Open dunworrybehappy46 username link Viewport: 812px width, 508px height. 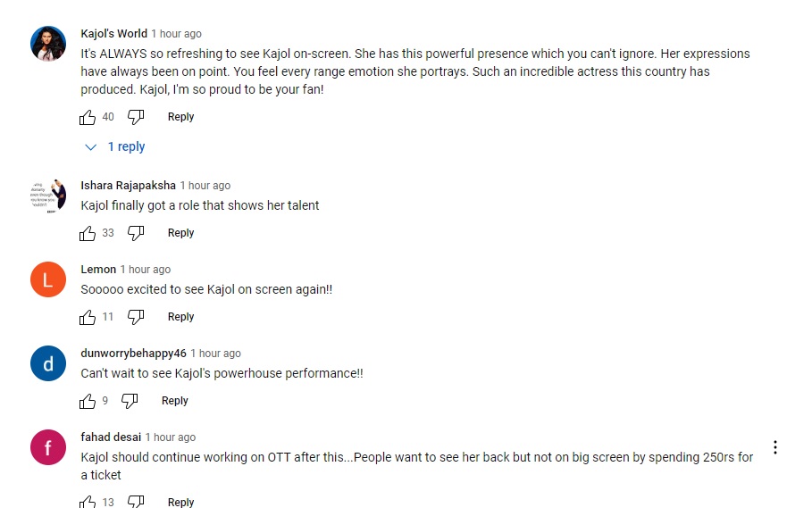click(x=134, y=354)
